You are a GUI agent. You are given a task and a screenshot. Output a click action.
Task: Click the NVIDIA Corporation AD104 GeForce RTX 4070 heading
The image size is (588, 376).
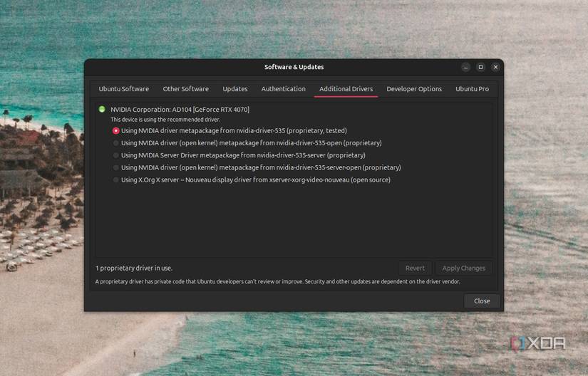point(180,110)
